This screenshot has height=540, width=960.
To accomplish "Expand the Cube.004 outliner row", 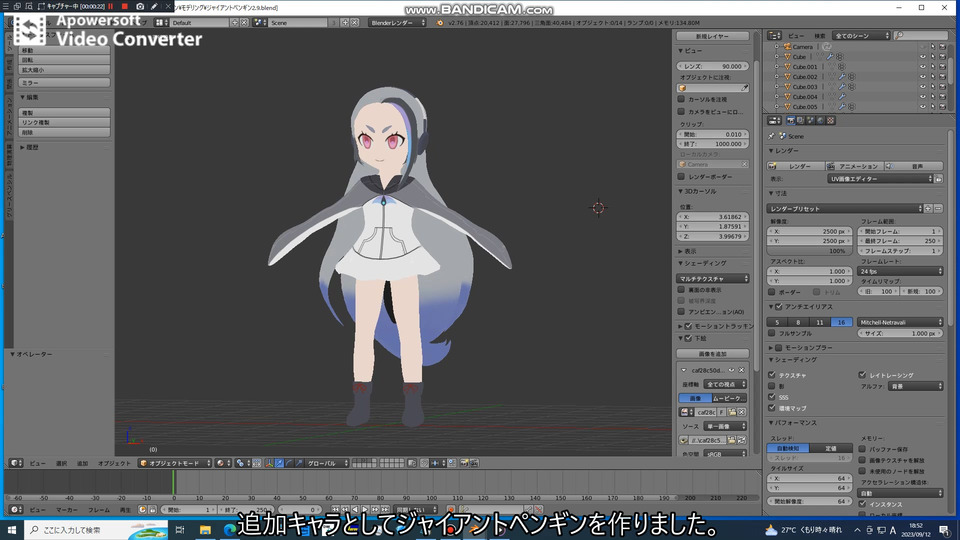I will click(776, 97).
